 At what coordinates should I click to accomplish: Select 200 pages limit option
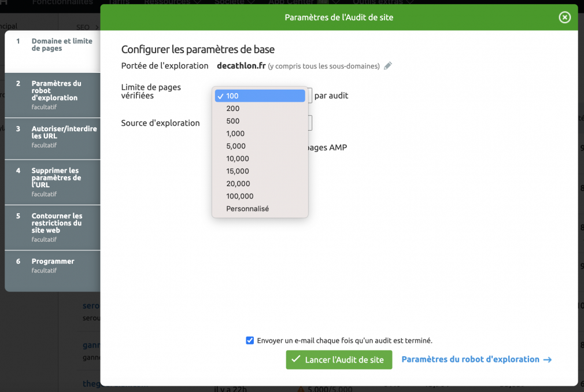pyautogui.click(x=260, y=108)
